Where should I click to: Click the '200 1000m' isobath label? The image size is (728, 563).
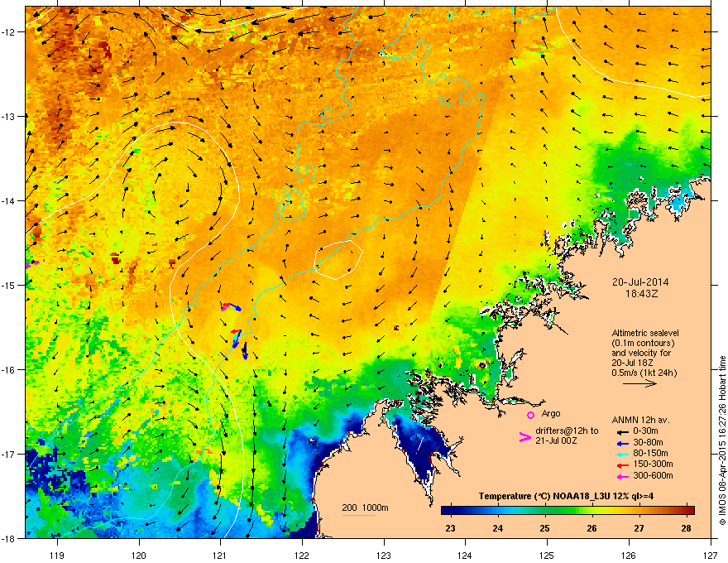[365, 508]
